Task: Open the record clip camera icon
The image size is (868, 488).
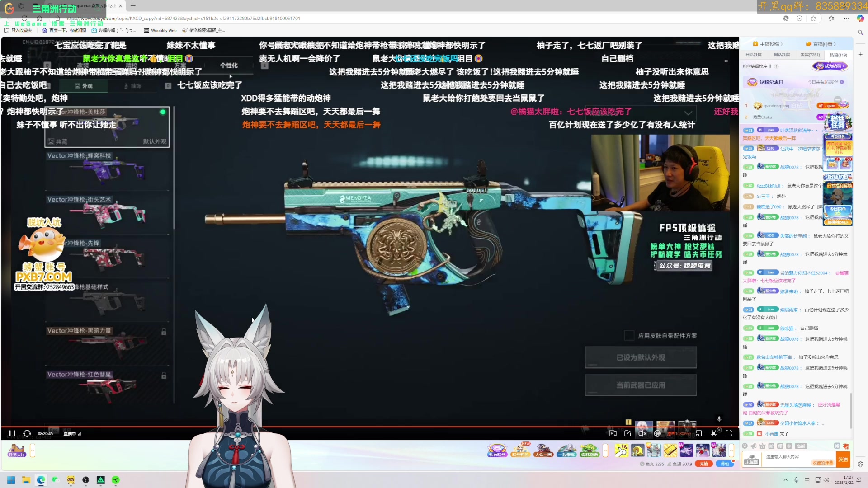Action: (x=613, y=433)
